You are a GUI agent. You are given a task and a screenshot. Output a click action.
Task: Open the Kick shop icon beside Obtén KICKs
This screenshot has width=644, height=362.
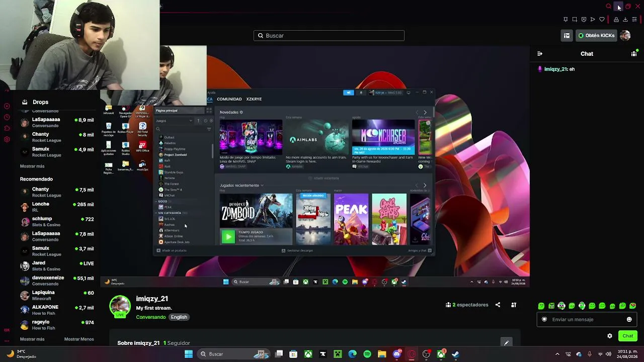click(x=567, y=36)
